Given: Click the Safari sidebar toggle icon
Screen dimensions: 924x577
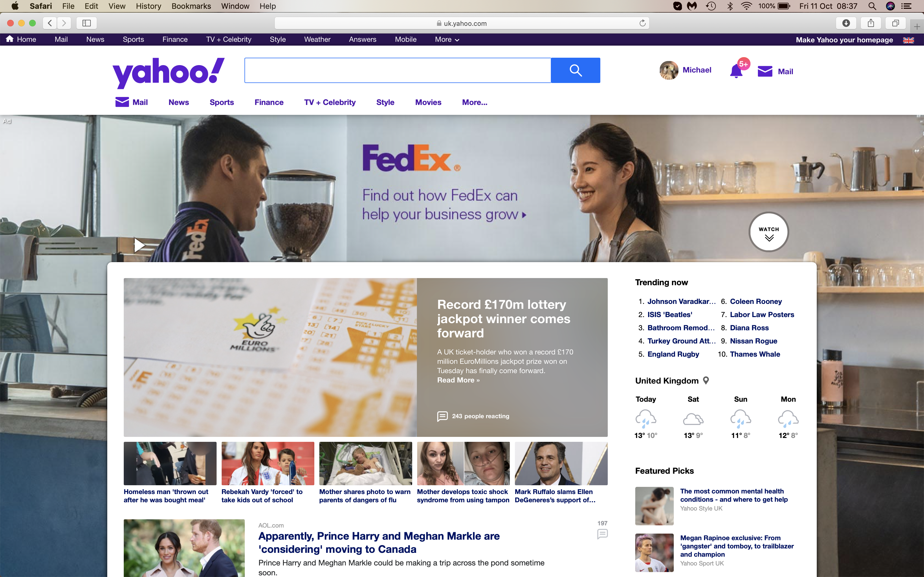Looking at the screenshot, I should point(87,23).
